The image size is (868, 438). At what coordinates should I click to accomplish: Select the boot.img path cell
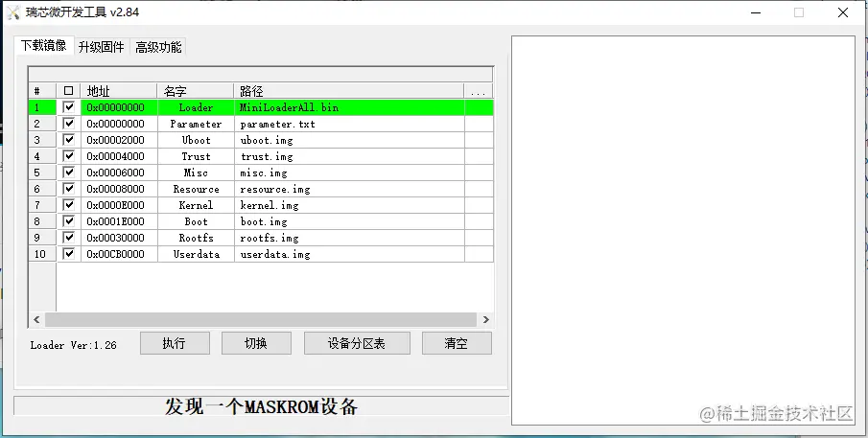tap(349, 221)
